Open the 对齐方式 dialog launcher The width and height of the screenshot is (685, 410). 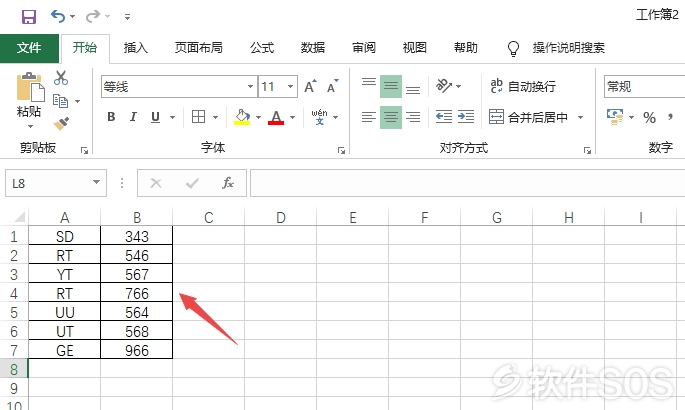pyautogui.click(x=587, y=151)
